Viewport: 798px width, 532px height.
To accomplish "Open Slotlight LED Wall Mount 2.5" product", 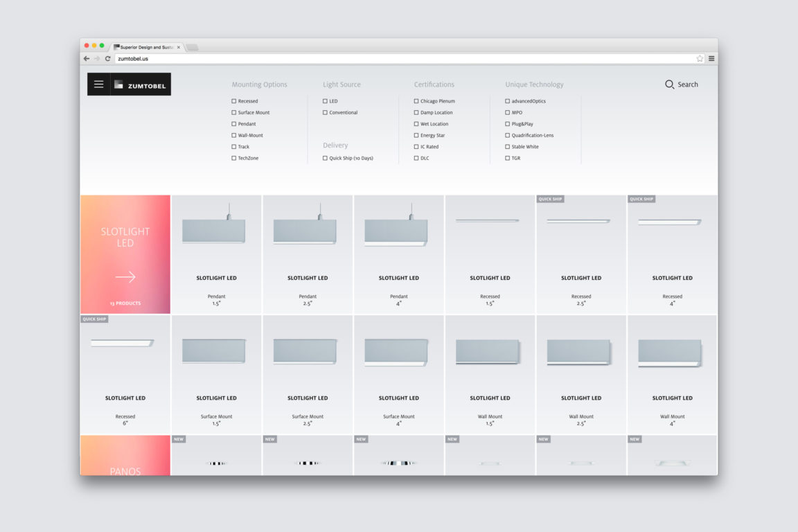I will point(581,374).
